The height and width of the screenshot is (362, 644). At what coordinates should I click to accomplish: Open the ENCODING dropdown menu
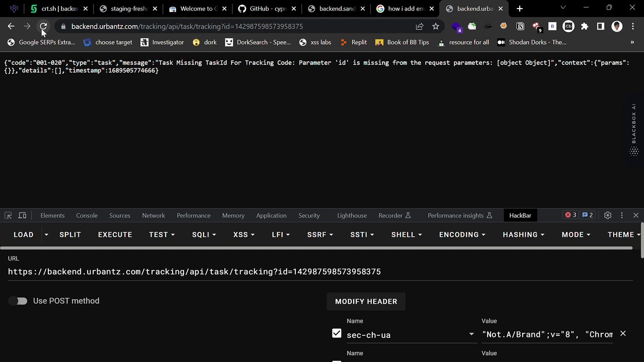tap(462, 234)
